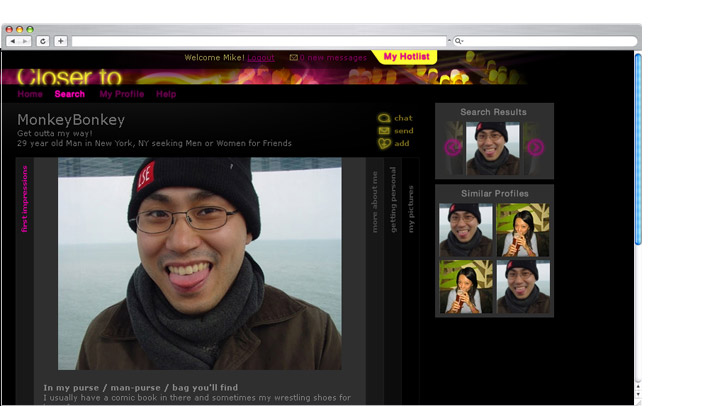
Task: Click the 'Welcome Mike!' greeting text
Action: (214, 57)
